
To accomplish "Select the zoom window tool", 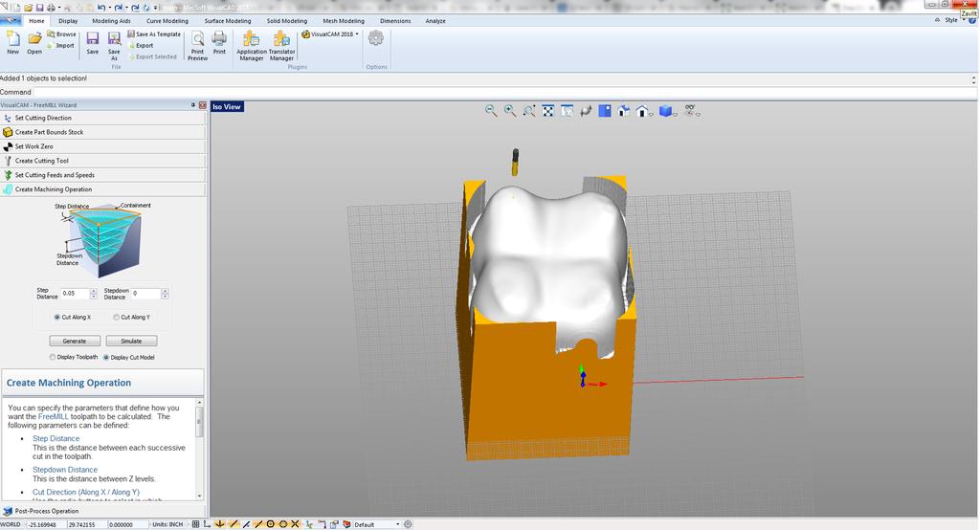I will pyautogui.click(x=528, y=111).
